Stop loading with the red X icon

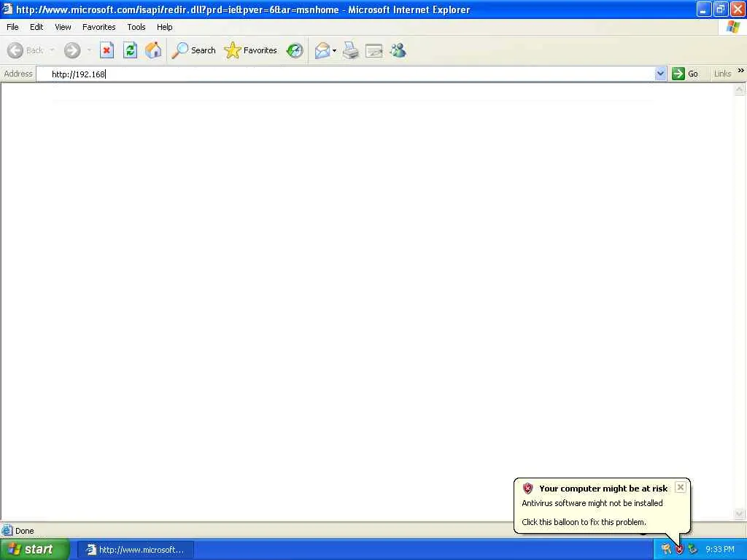[107, 50]
